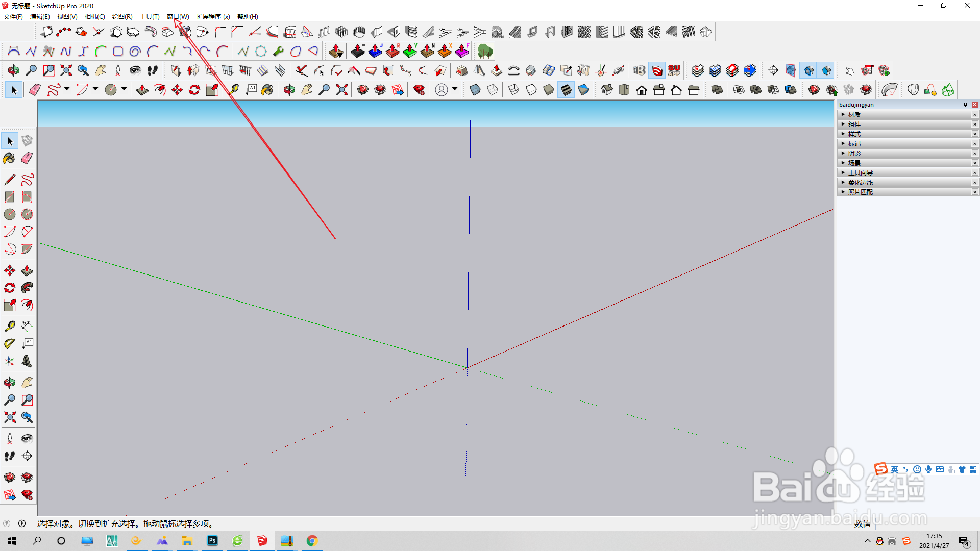Select the Eraser tool in left toolbar
Screen dimensions: 980x551
pos(27,158)
